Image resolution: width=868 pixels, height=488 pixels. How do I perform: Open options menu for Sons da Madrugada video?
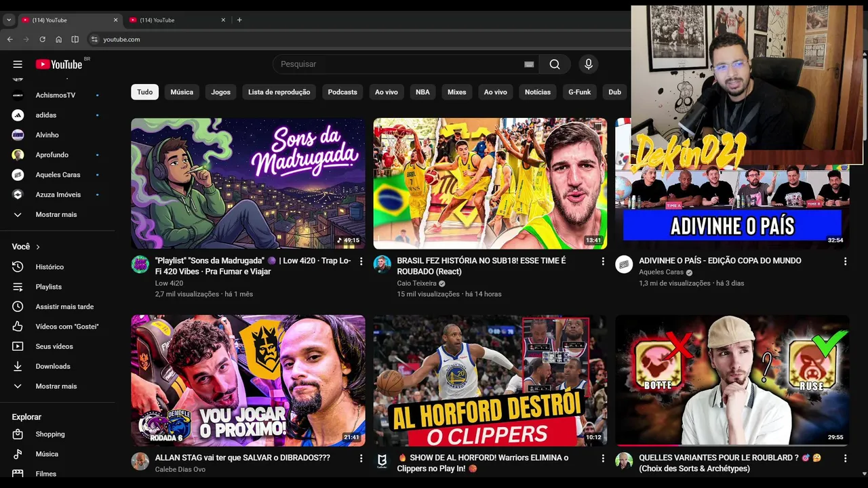pos(361,261)
